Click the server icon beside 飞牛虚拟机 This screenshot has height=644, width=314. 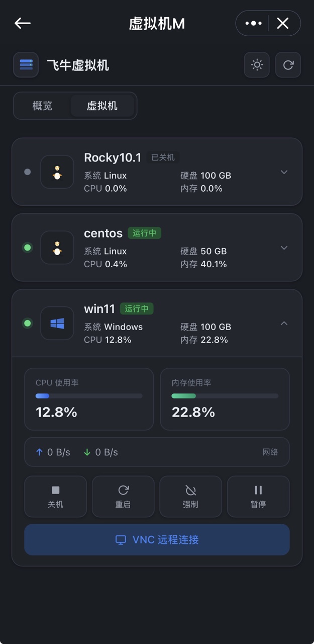[x=26, y=65]
